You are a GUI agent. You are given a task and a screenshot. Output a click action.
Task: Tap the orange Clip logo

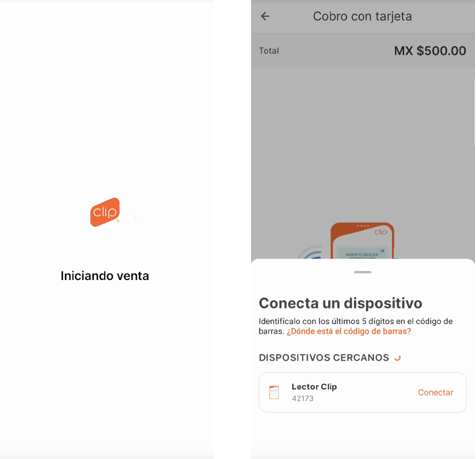[105, 212]
